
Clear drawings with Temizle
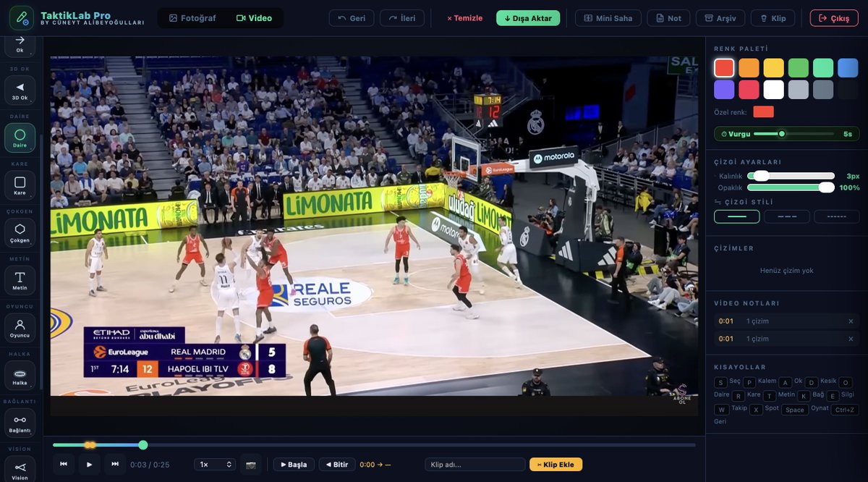click(x=464, y=18)
